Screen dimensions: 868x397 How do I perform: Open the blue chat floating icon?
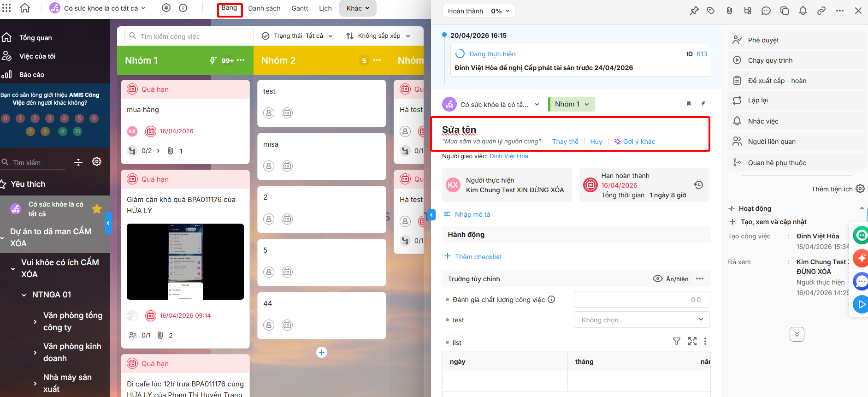[x=861, y=281]
